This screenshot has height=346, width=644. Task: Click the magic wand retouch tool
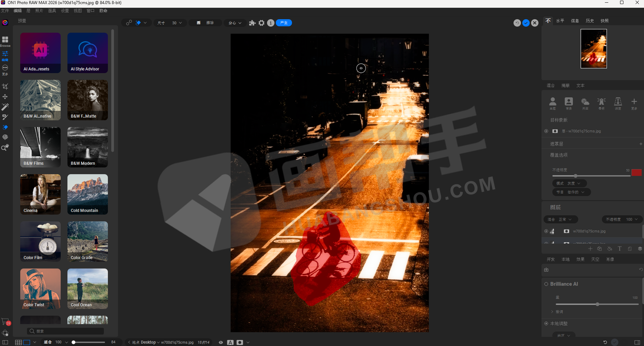click(5, 107)
